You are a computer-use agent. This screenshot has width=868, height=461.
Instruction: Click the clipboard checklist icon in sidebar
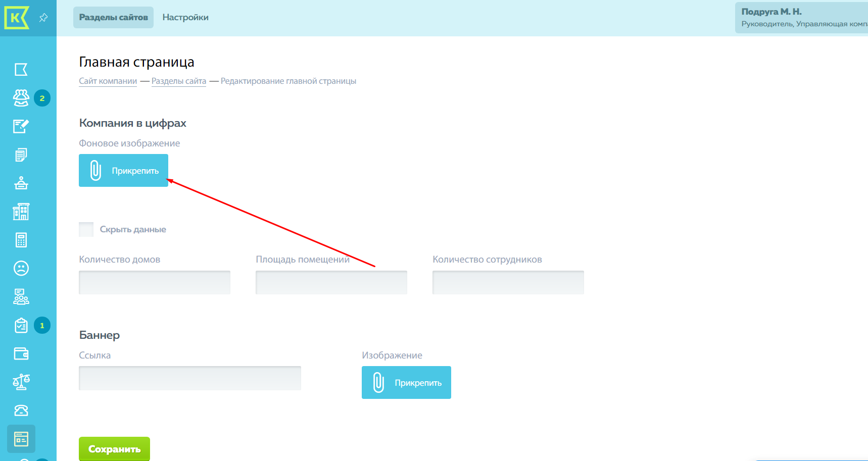[21, 326]
